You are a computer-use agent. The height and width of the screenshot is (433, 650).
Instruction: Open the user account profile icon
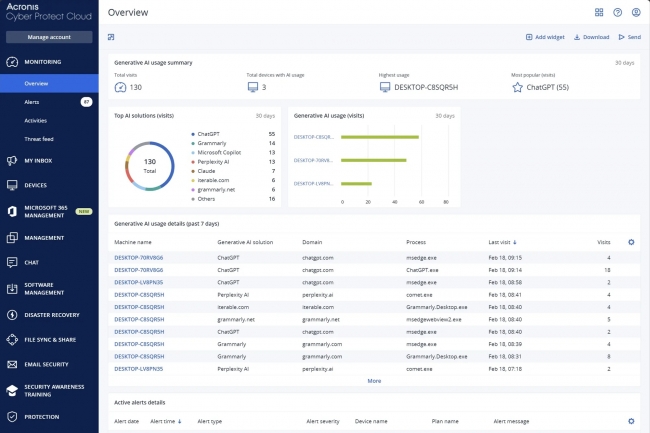tap(635, 12)
